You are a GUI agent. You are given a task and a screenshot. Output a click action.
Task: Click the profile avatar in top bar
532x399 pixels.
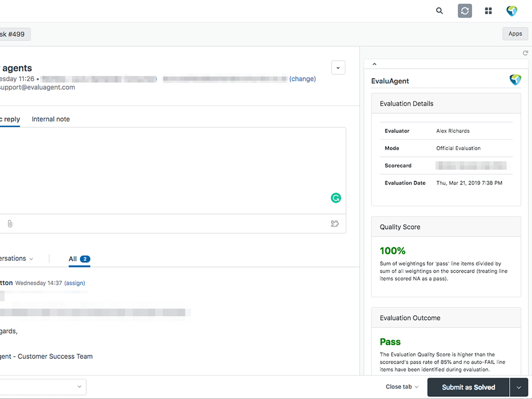512,11
